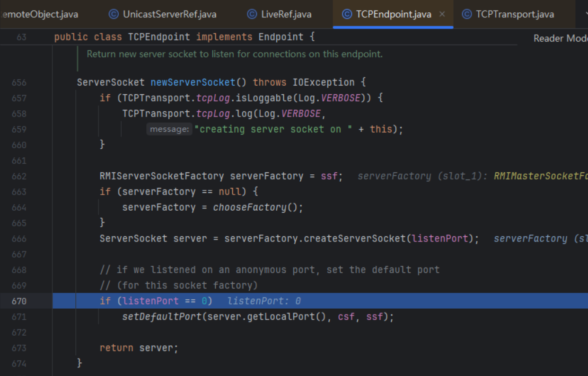Click the class icon on TCPEndpoint.java tab

(347, 14)
